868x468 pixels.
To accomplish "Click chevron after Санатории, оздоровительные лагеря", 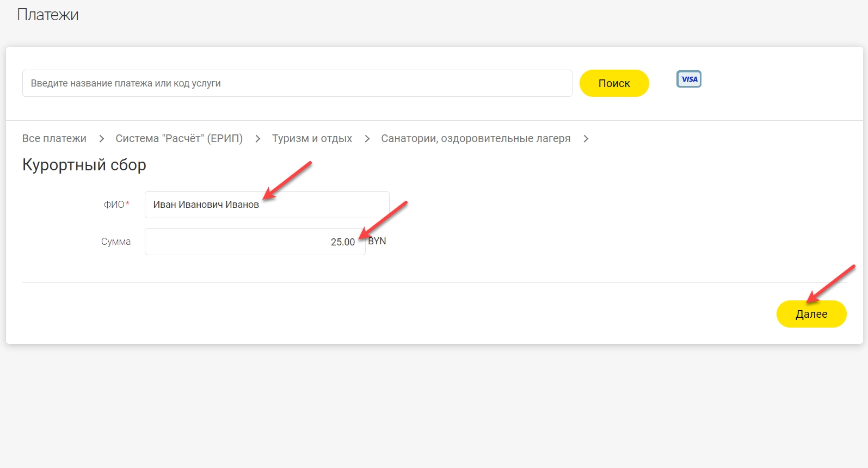I will (x=586, y=139).
